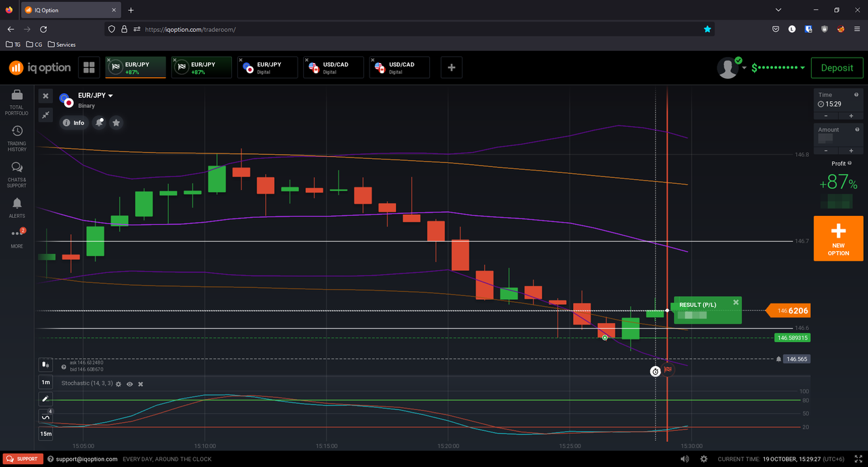The height and width of the screenshot is (467, 868).
Task: Decrease expiration Time with minus
Action: (x=826, y=115)
